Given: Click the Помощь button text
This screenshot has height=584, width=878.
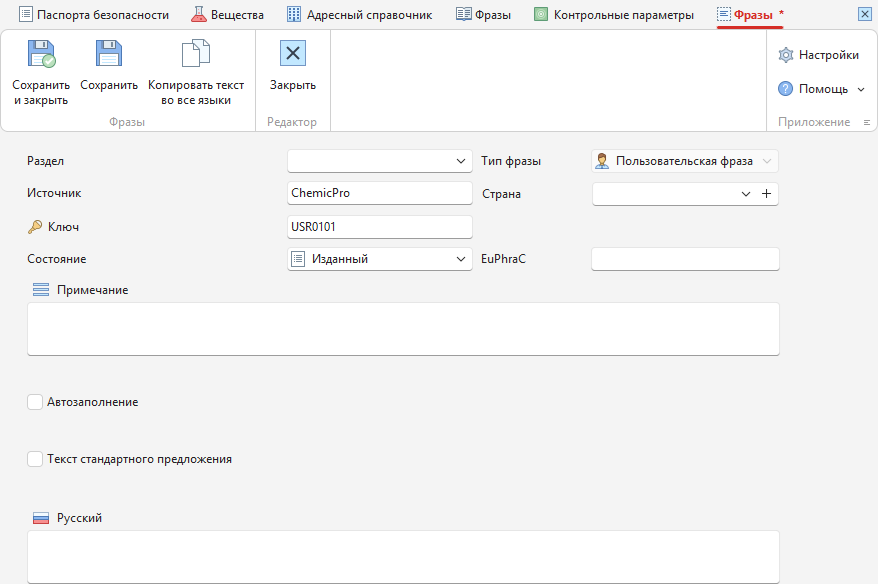Looking at the screenshot, I should [x=823, y=89].
